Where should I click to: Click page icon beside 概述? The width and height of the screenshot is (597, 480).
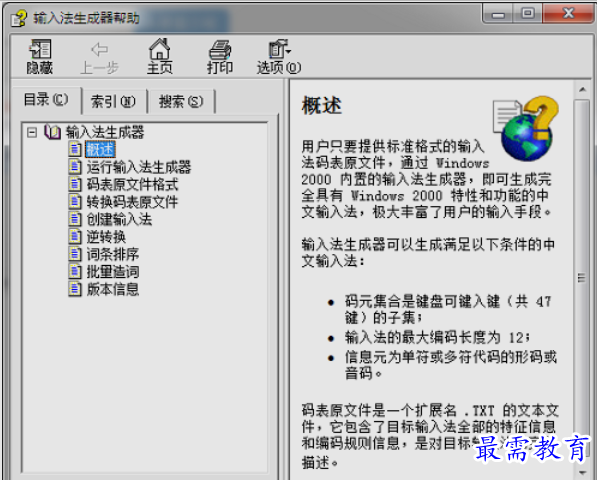coord(75,149)
